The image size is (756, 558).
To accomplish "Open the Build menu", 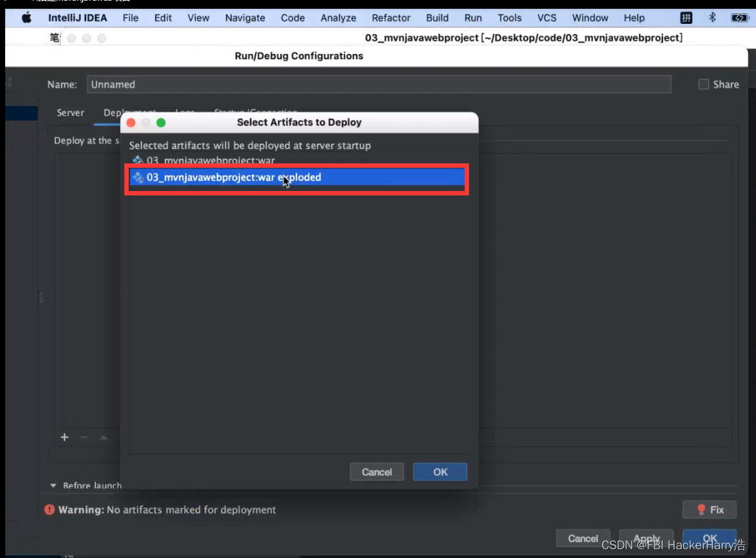I will [438, 18].
